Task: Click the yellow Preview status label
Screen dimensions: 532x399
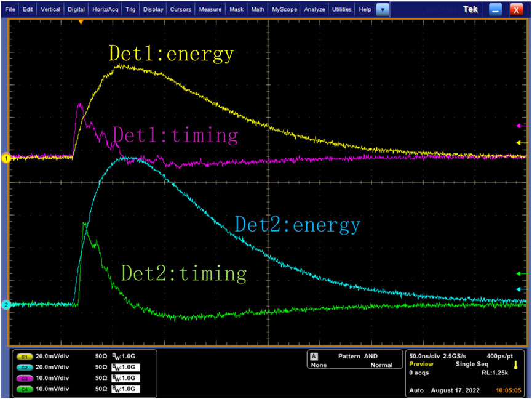Action: pyautogui.click(x=421, y=364)
